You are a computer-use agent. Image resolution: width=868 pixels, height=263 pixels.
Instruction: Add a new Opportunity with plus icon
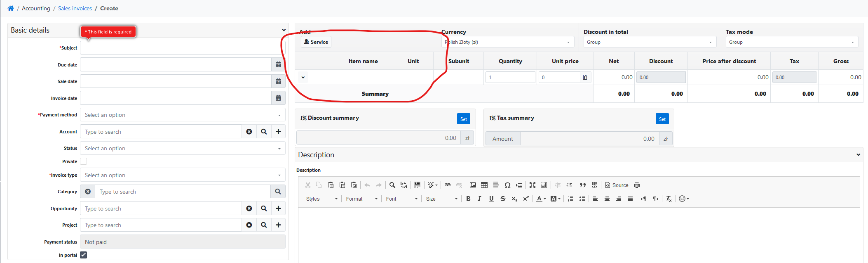(x=278, y=209)
